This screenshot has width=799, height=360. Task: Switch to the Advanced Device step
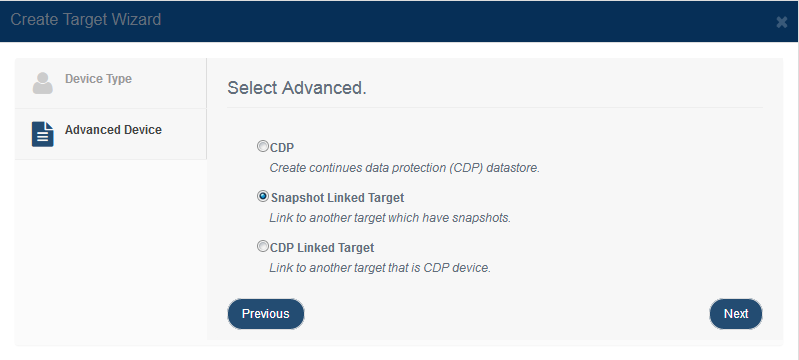coord(111,134)
